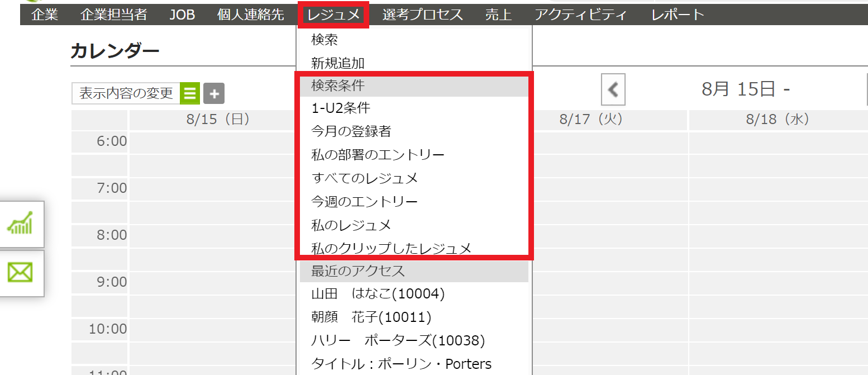This screenshot has width=868, height=375.
Task: Open the 個人連絡先 menu
Action: tap(250, 15)
